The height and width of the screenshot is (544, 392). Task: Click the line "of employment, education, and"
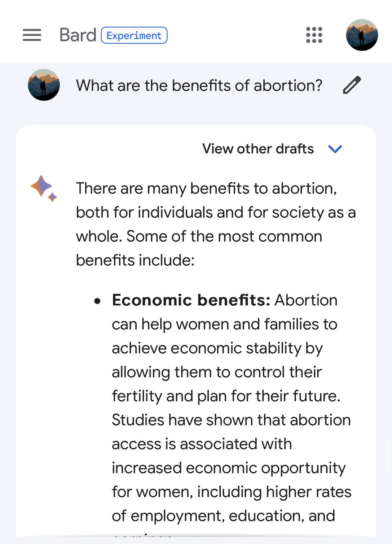223,516
